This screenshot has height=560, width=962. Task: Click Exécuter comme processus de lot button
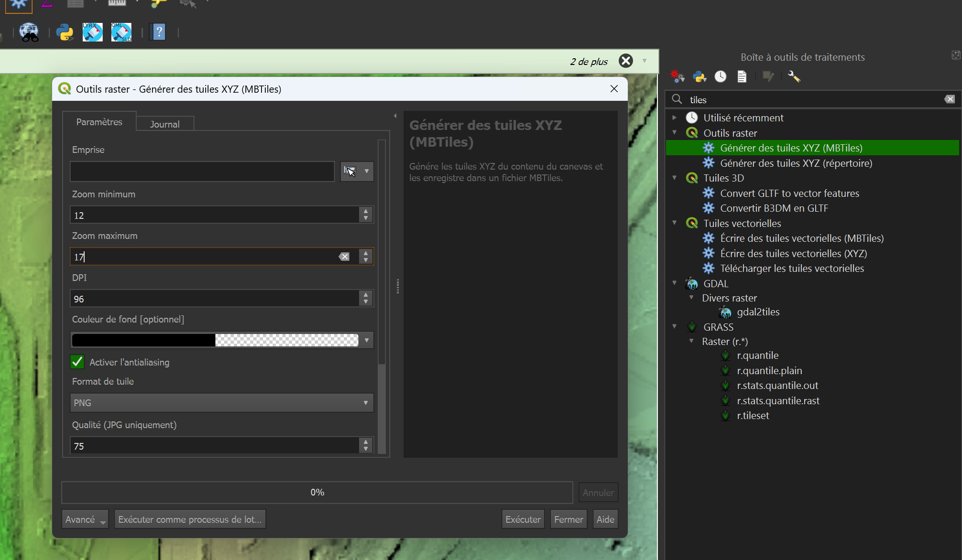190,519
